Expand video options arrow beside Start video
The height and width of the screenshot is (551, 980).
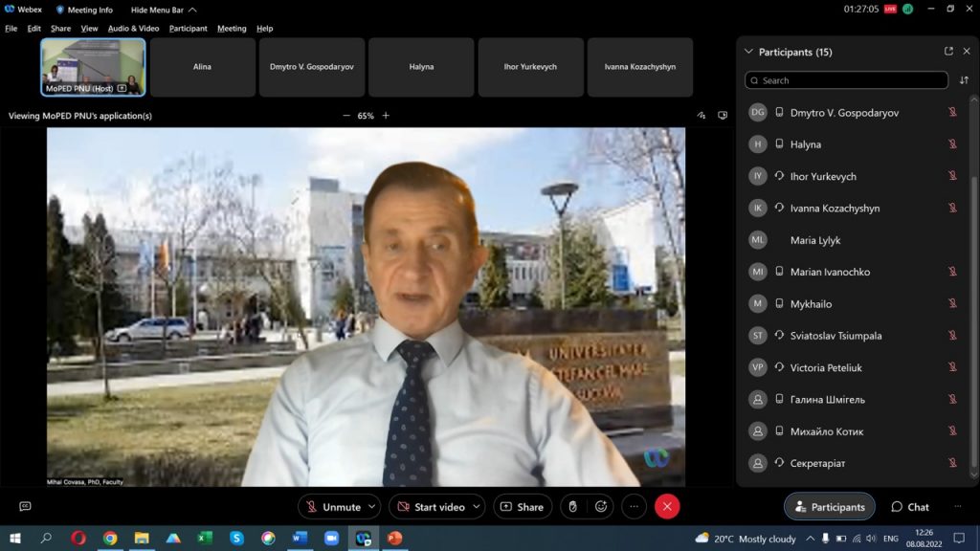[x=477, y=507]
